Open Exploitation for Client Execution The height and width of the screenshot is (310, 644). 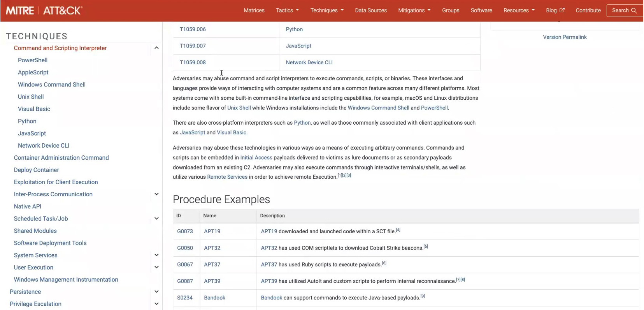56,182
